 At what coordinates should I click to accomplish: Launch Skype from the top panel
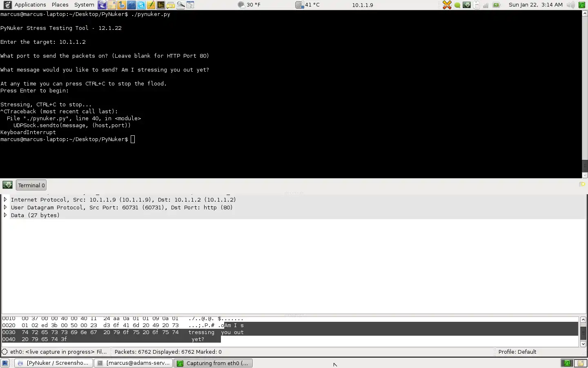tap(141, 5)
